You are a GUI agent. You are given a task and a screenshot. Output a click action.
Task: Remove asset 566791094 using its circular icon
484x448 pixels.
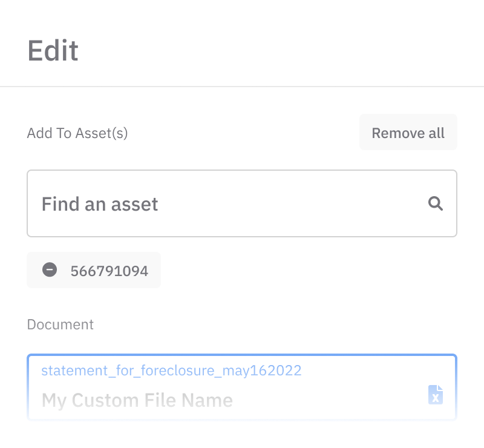50,271
